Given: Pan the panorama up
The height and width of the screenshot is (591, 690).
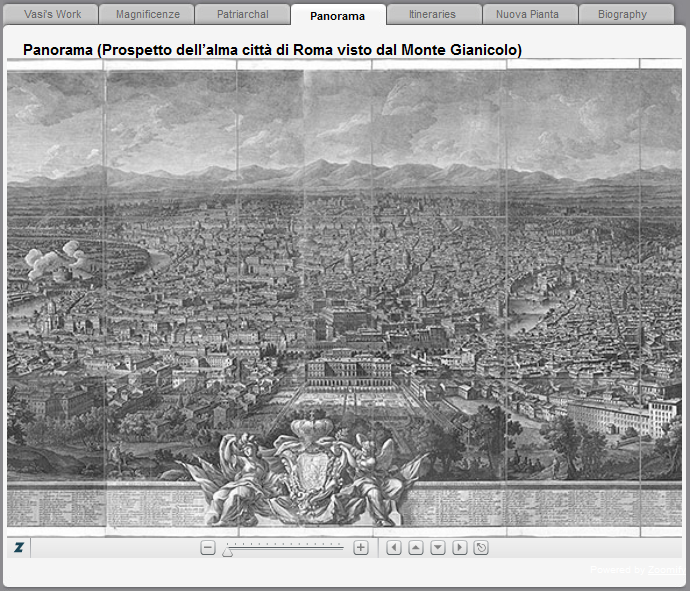Looking at the screenshot, I should coord(416,548).
